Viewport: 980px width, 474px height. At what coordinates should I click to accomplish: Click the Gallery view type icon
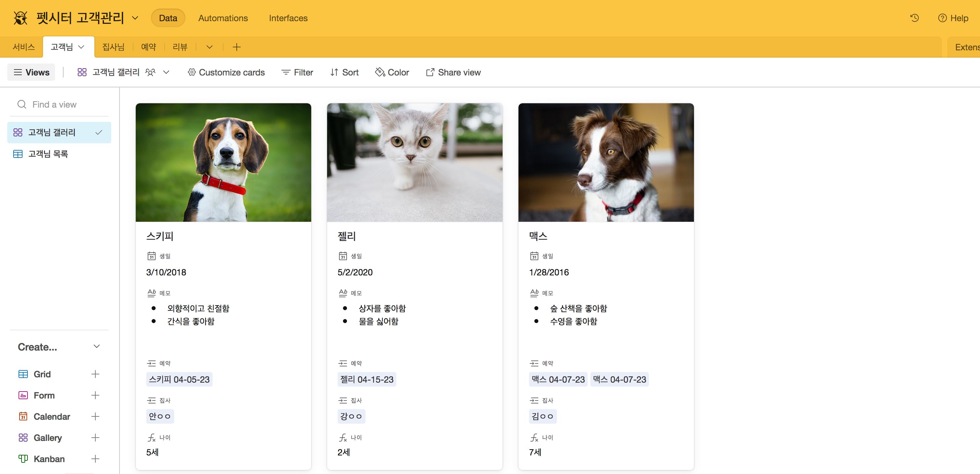coord(23,438)
